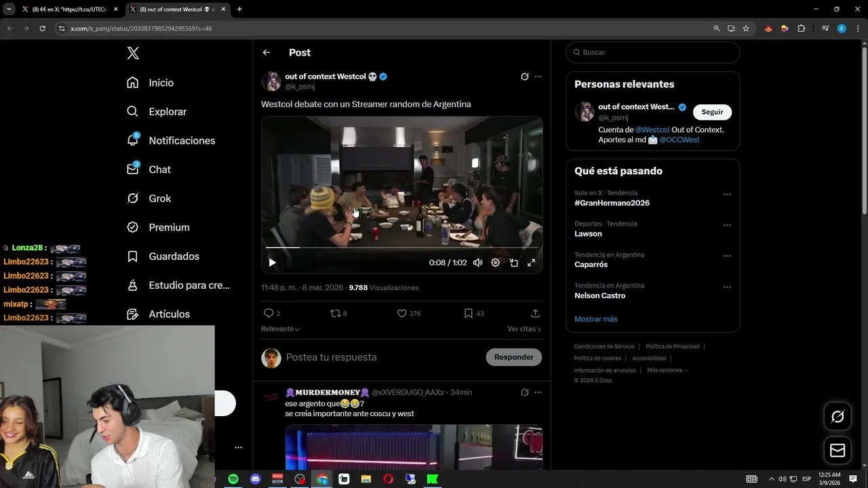Seek on the video progress bar
Viewport: 868px width, 488px height.
(401, 248)
